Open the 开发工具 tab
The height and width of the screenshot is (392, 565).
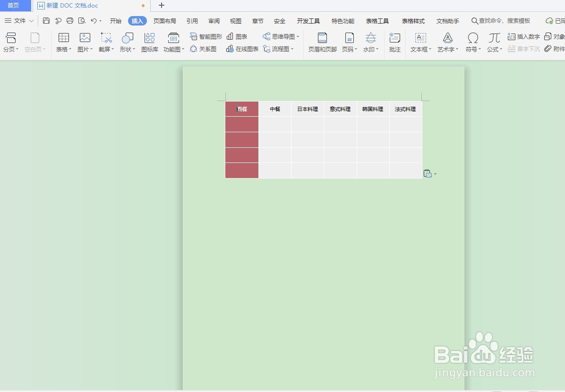pos(308,21)
